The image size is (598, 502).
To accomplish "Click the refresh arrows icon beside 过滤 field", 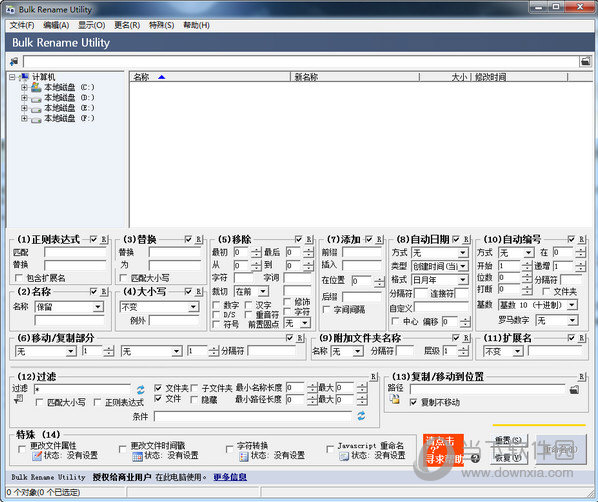I will pyautogui.click(x=141, y=389).
